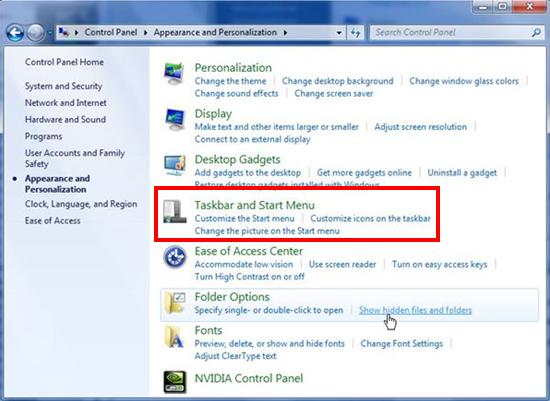
Task: Click Change screen saver
Action: (334, 94)
